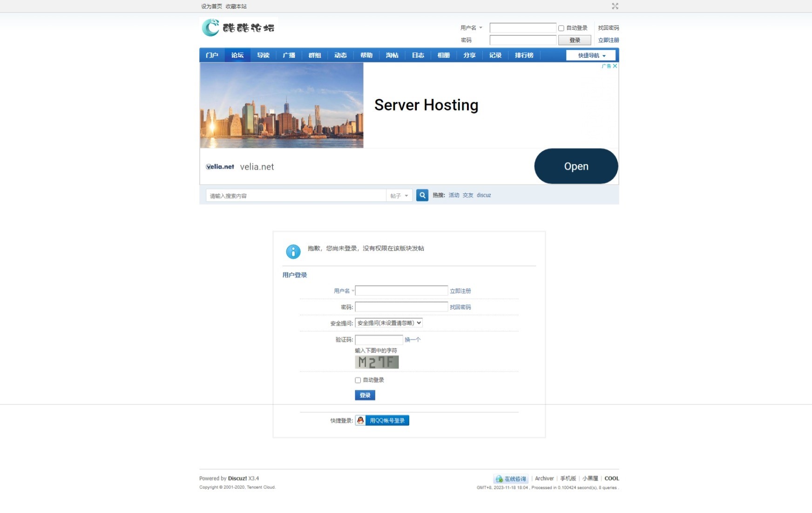Check 自动登录 box in login form
This screenshot has height=513, width=812.
tap(358, 380)
